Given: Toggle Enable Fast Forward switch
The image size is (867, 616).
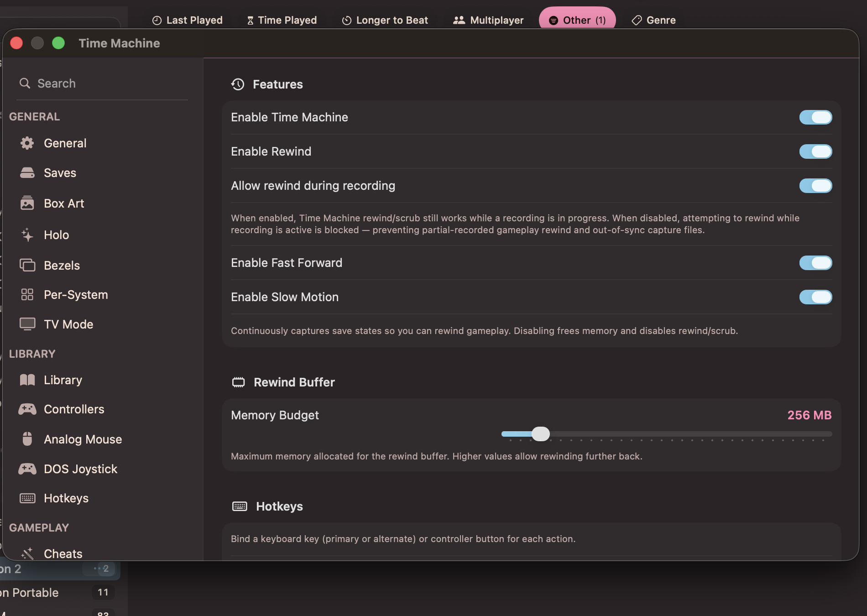Looking at the screenshot, I should [x=815, y=263].
